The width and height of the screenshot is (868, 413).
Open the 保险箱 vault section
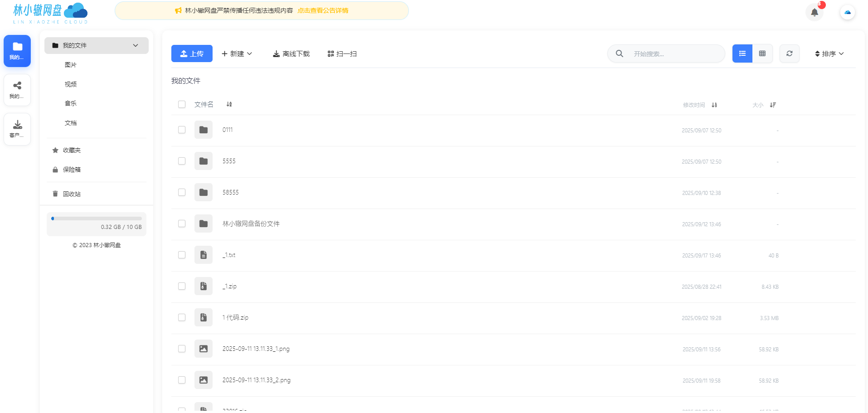72,169
